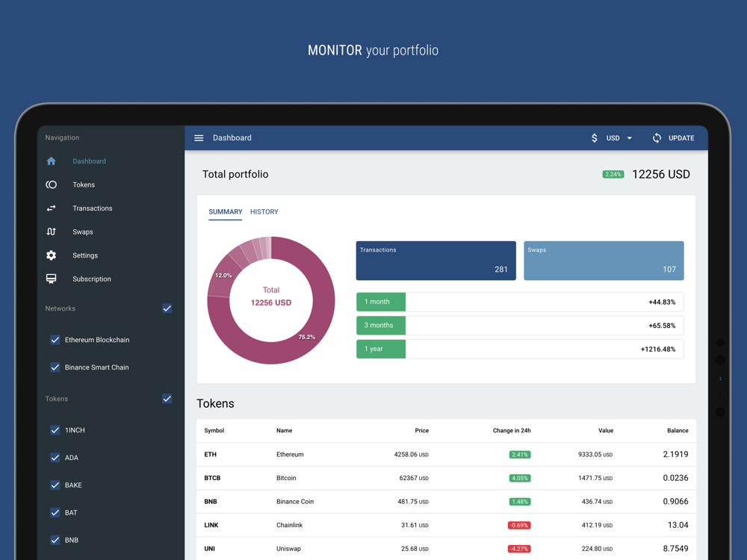
Task: Open the Swaps 107 card
Action: pos(604,261)
